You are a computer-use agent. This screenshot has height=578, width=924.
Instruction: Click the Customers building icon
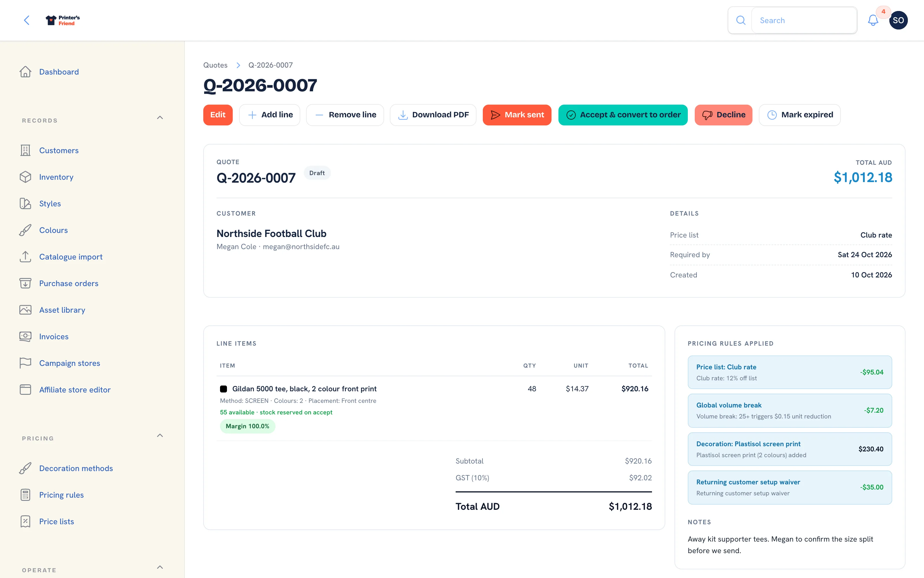point(26,150)
